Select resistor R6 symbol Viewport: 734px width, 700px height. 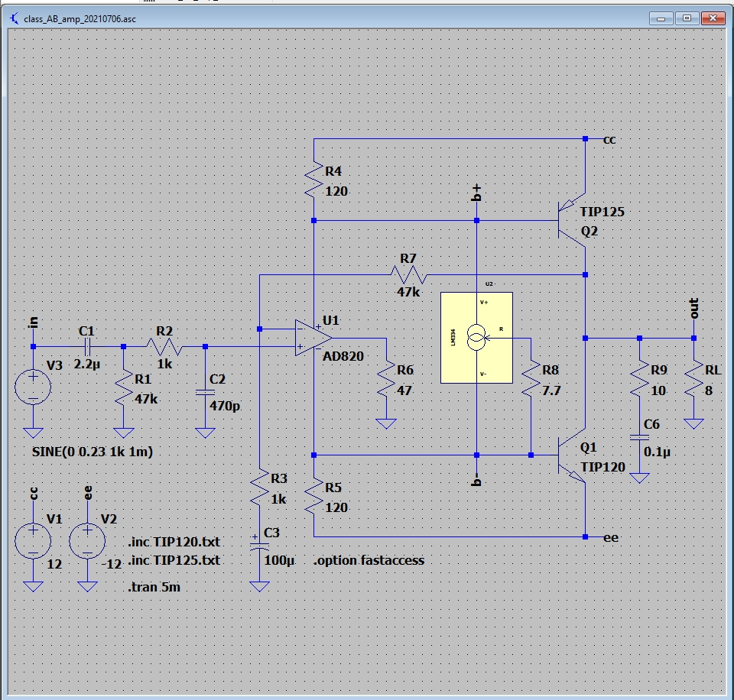coord(386,379)
